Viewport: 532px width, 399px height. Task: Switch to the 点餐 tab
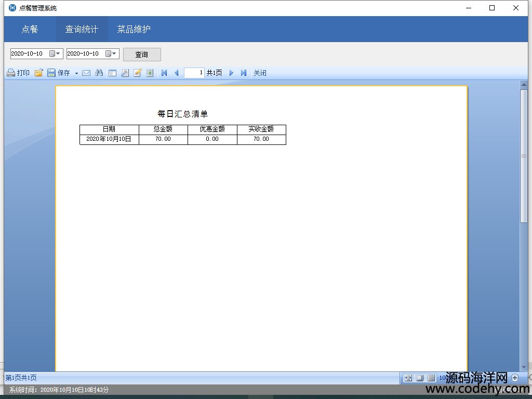[x=30, y=29]
